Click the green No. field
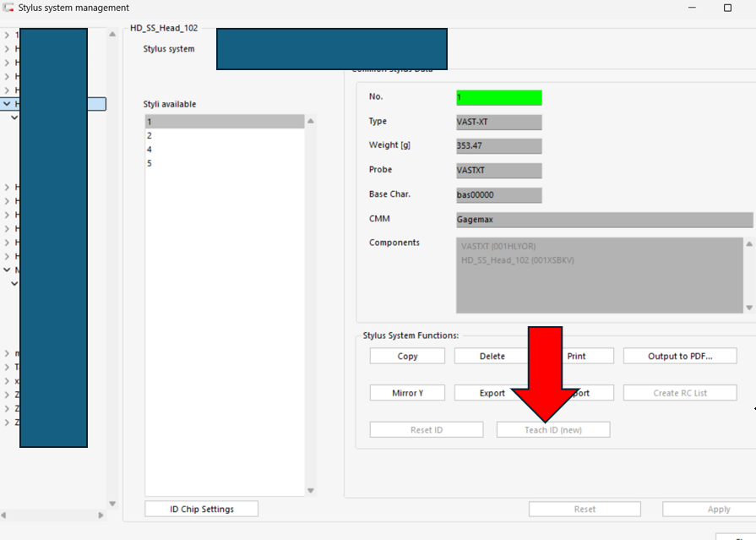 point(499,97)
